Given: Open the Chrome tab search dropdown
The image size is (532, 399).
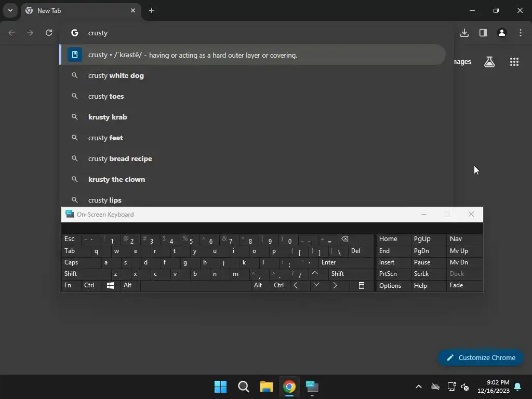Looking at the screenshot, I should 10,10.
